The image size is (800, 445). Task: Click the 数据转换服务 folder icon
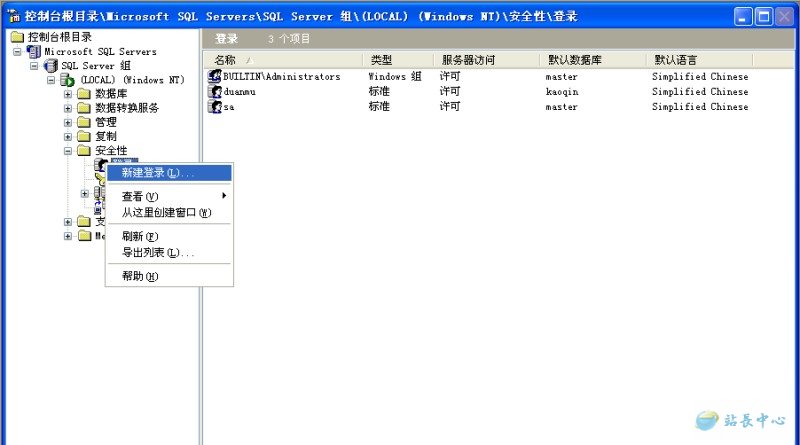point(84,108)
